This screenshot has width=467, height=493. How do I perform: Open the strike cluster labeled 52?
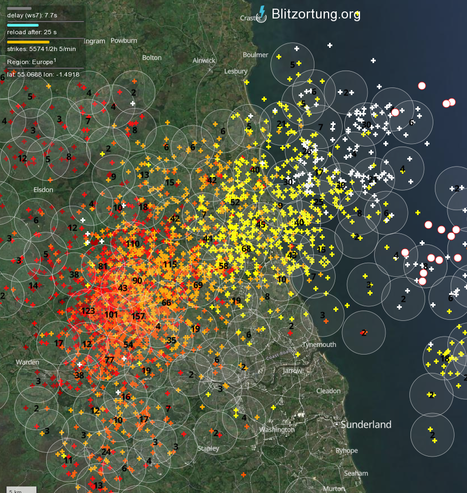coord(235,202)
